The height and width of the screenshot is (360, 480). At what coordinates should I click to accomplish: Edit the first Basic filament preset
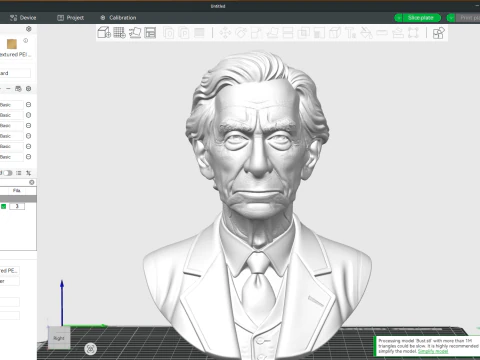(x=29, y=105)
